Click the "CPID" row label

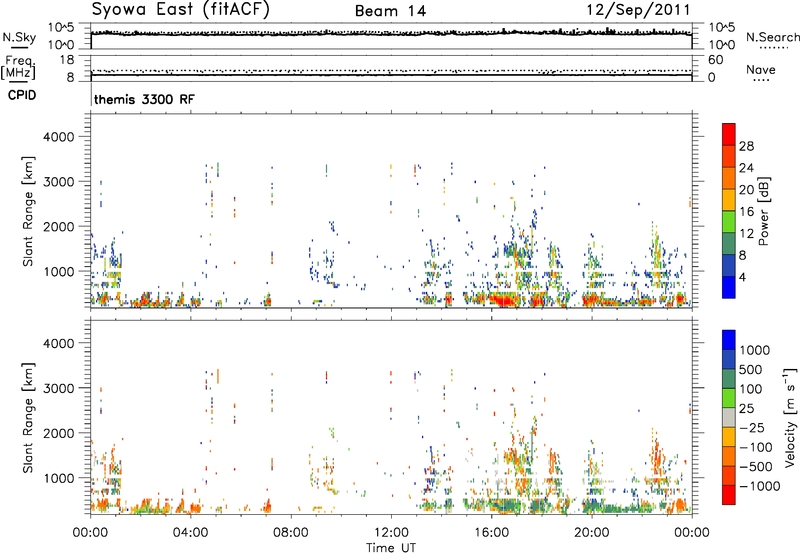point(22,95)
